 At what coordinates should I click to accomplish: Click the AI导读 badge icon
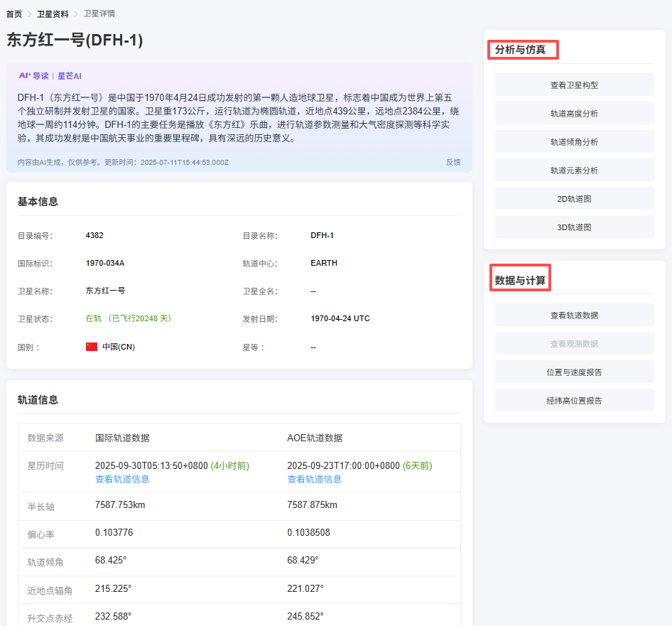(x=33, y=76)
